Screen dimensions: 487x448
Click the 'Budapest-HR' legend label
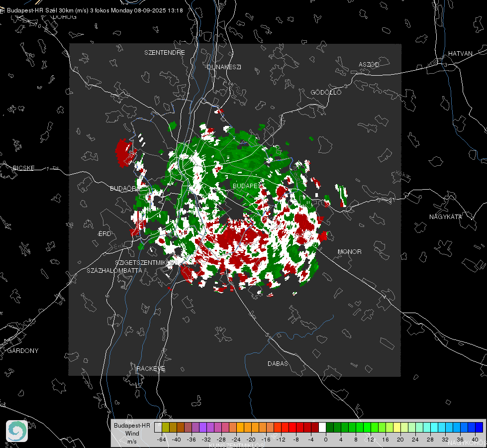pos(132,426)
